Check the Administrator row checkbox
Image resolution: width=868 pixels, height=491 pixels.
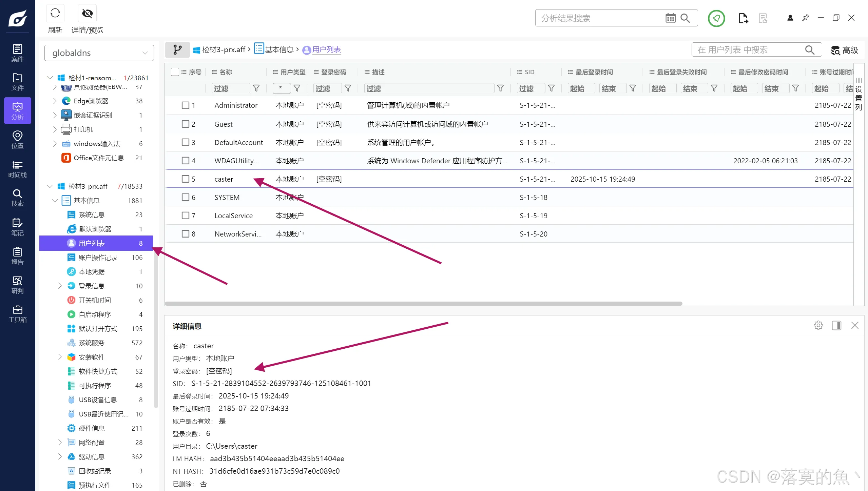185,105
